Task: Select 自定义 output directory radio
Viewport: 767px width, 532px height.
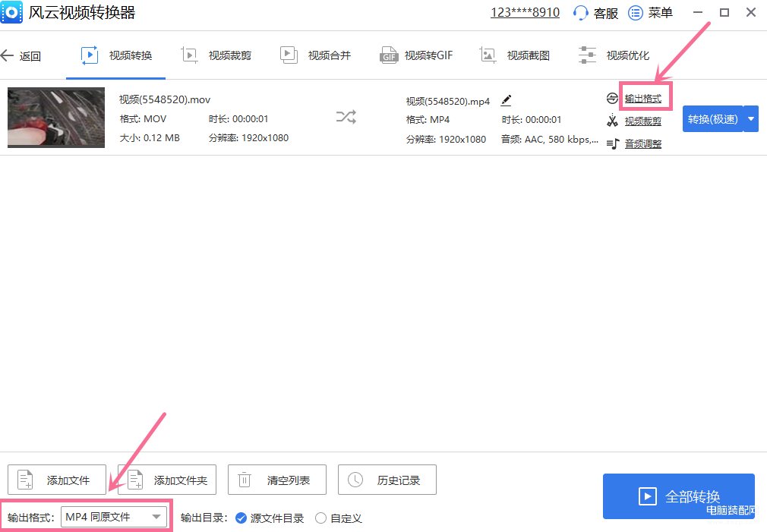Action: coord(320,518)
